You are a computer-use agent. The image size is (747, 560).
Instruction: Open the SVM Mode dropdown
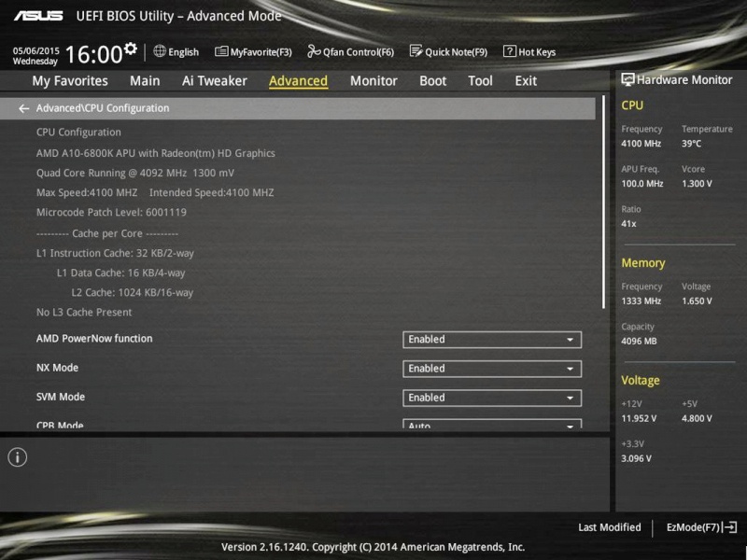click(x=492, y=398)
